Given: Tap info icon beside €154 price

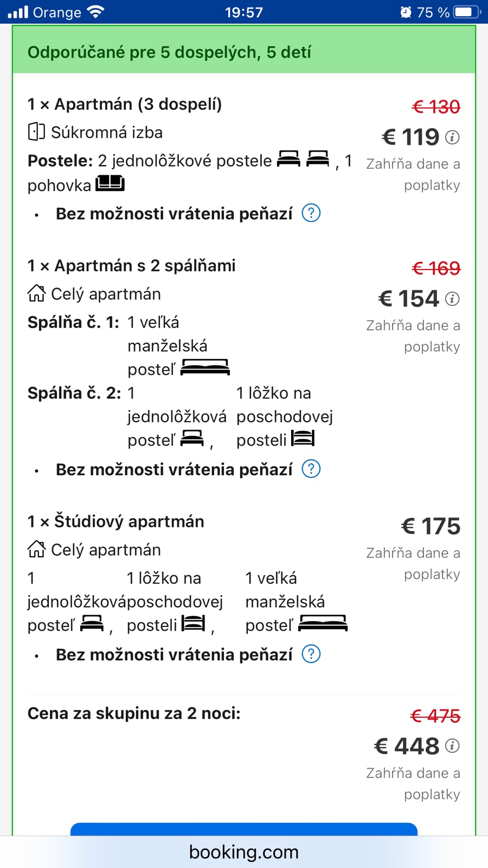Looking at the screenshot, I should [452, 299].
